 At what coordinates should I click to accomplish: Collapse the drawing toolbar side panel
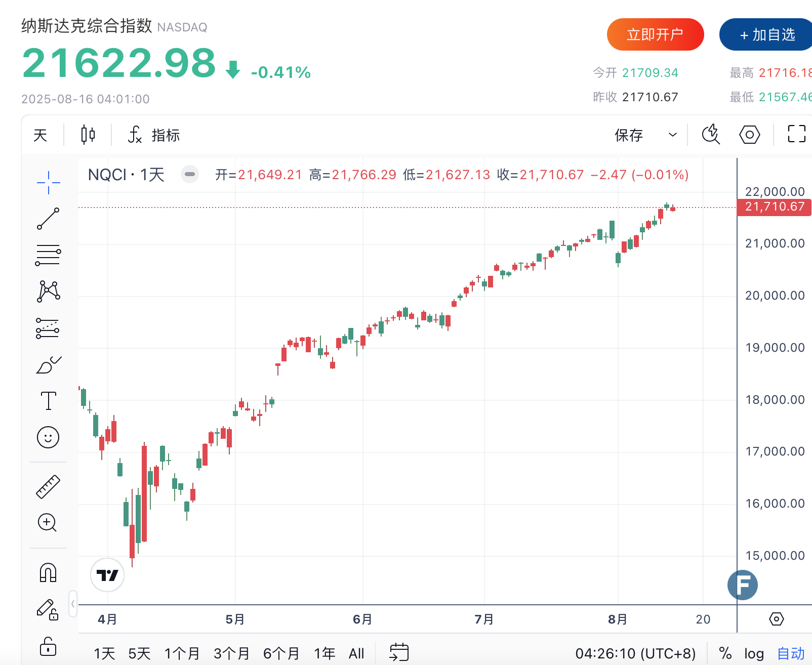coord(73,603)
